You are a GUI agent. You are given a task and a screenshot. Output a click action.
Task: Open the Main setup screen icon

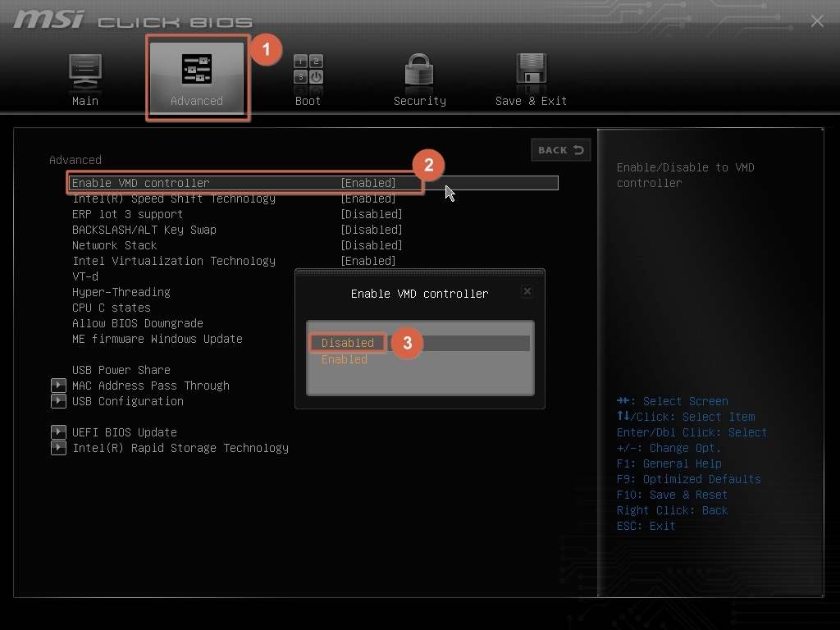pos(84,74)
